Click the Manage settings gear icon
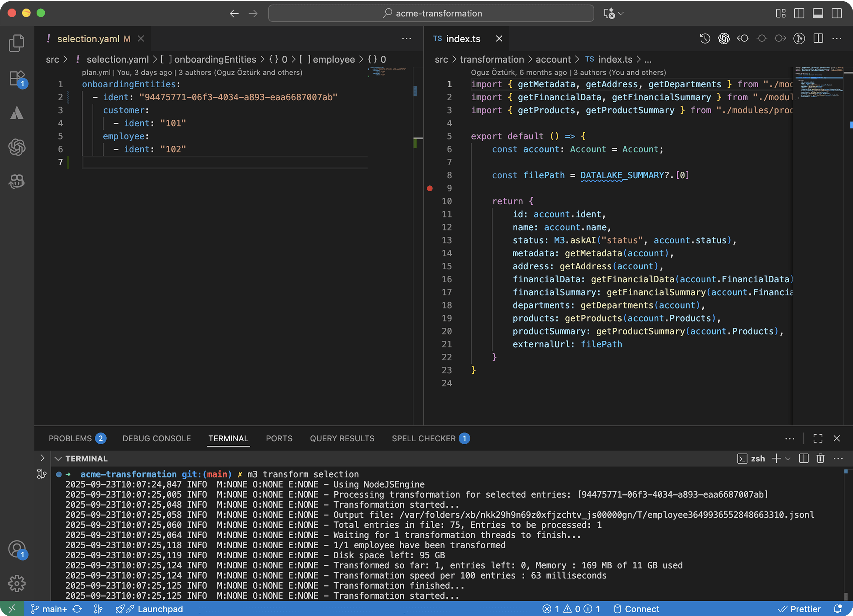Screen dimensions: 853x616 click(x=17, y=583)
